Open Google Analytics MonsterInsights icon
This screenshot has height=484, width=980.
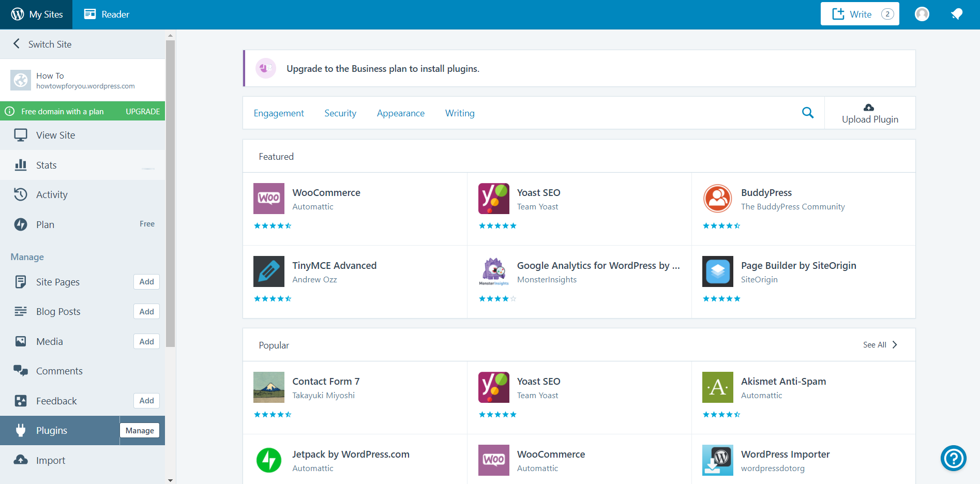coord(494,271)
